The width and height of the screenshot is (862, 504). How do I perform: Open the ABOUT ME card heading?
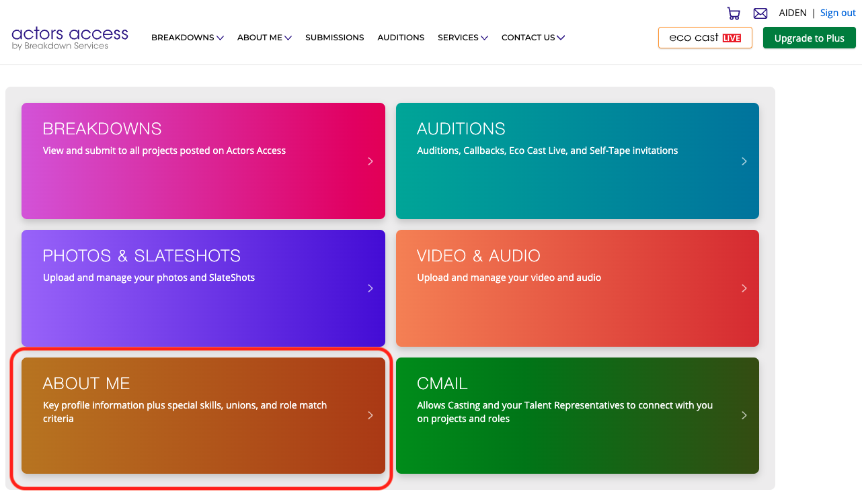click(x=87, y=383)
